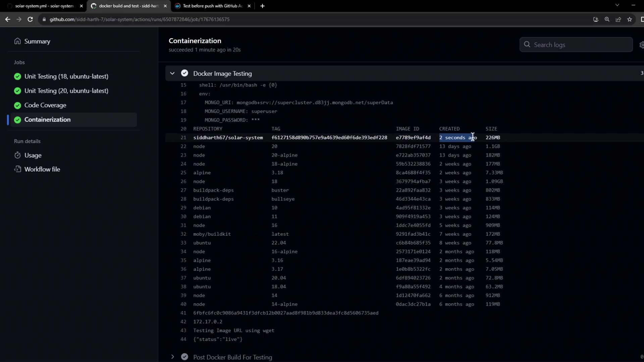This screenshot has height=362, width=644.
Task: Click the browser zoom magnifier icon
Action: point(607,19)
